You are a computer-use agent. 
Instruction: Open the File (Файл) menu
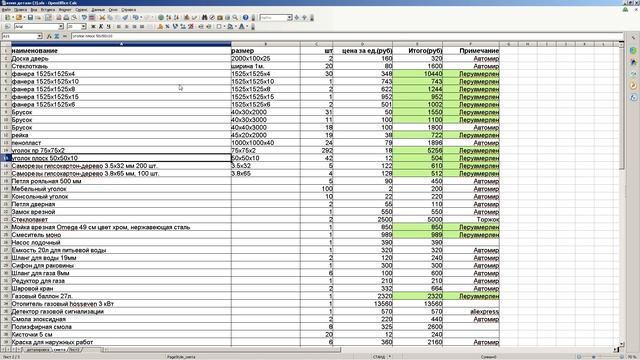tap(7, 9)
